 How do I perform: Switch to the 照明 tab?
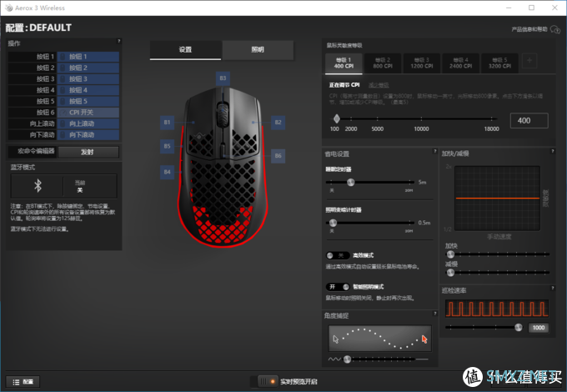[258, 50]
